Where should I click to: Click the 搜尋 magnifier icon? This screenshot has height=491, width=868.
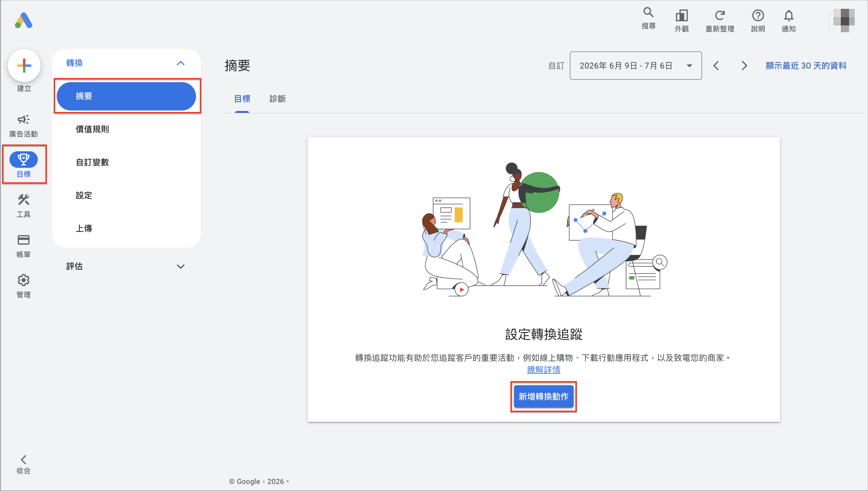point(648,12)
